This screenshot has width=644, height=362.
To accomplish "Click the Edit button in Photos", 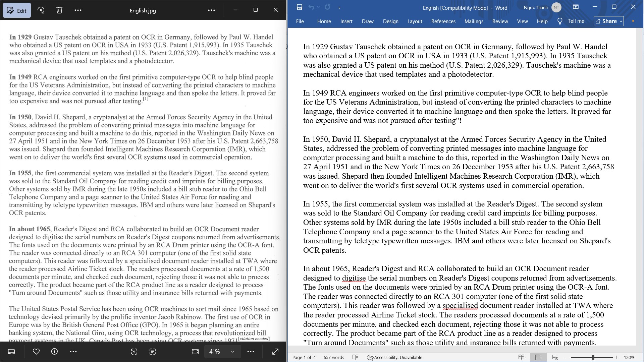I will pyautogui.click(x=17, y=10).
